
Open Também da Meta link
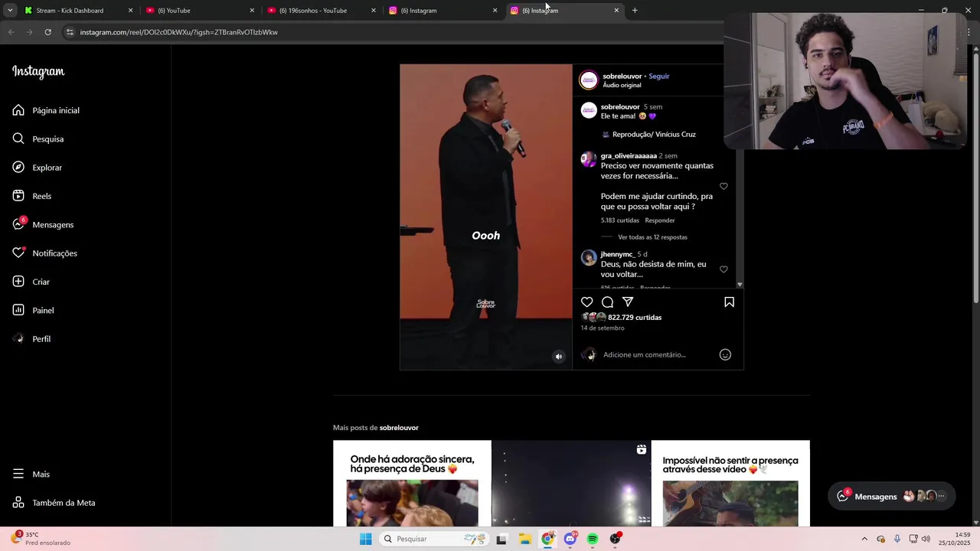click(54, 503)
